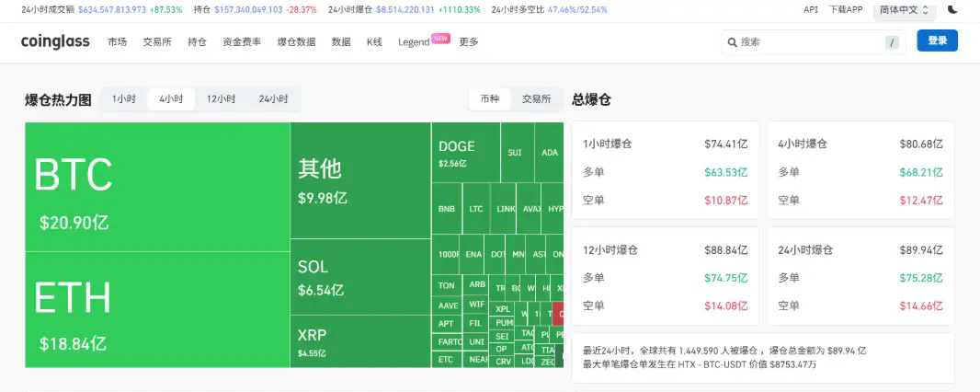This screenshot has width=980, height=392.
Task: Switch heatmap view to 交易所 tab
Action: pos(536,99)
